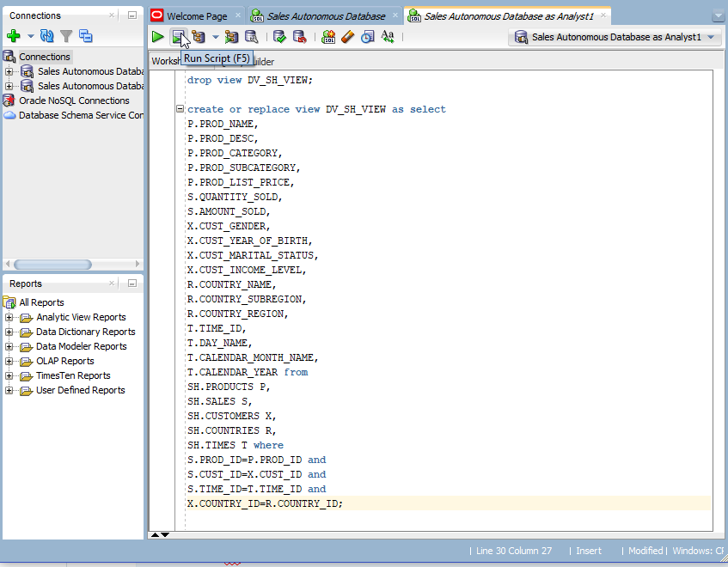Close the Sales Autonomous Database as Analyst1 tab
The image size is (728, 567).
click(x=603, y=15)
